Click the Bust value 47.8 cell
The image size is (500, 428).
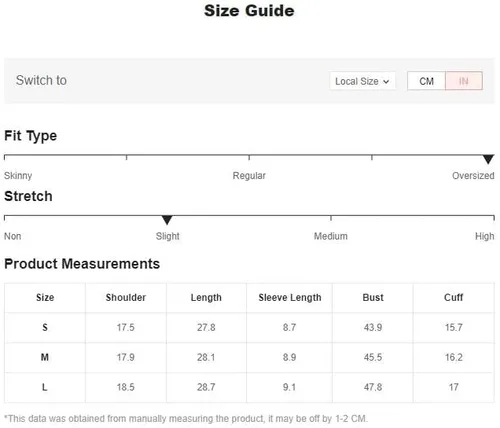coord(373,387)
